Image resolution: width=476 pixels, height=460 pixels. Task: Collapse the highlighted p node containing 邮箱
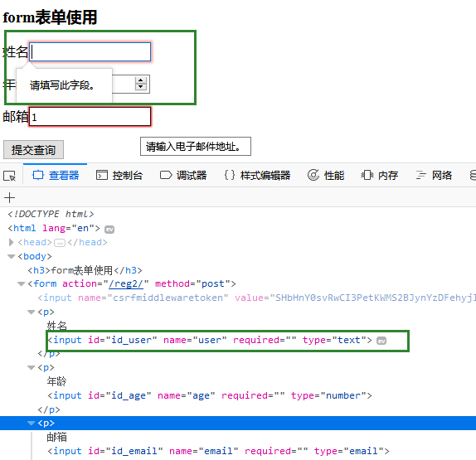[32, 423]
